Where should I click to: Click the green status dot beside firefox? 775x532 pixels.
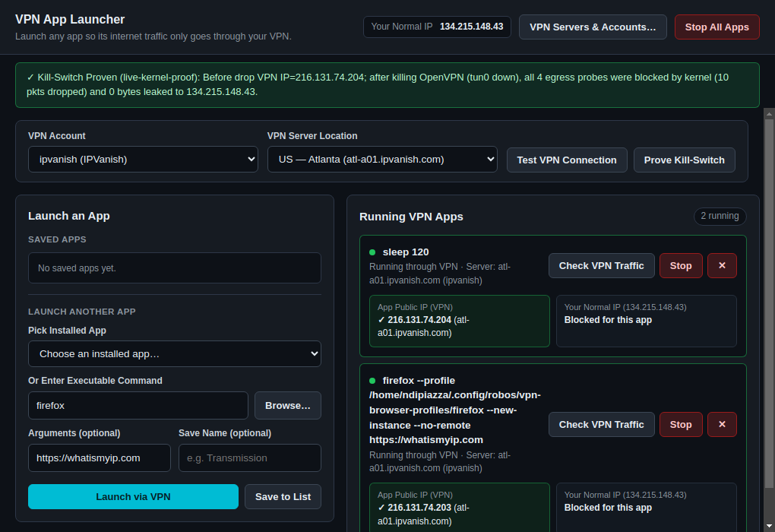[x=372, y=381]
